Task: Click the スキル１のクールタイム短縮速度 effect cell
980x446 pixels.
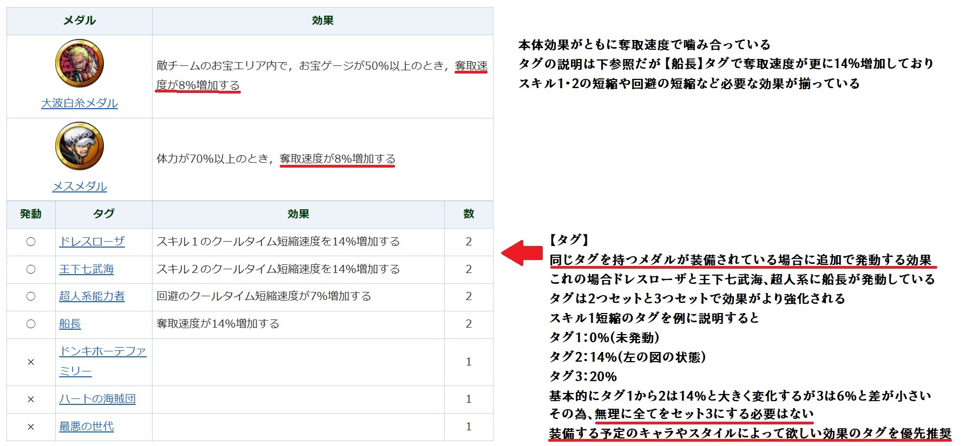Action: tap(298, 242)
